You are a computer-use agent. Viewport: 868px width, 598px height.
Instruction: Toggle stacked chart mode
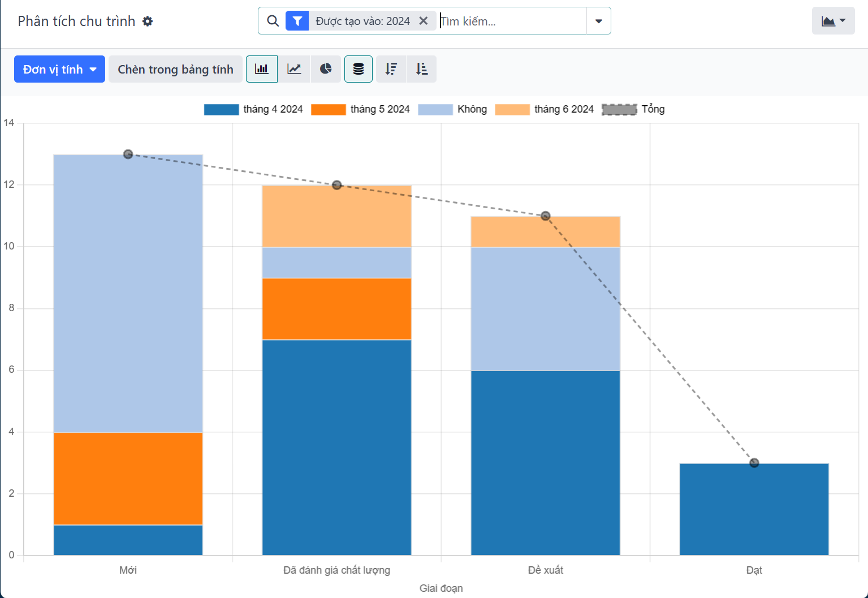[359, 69]
